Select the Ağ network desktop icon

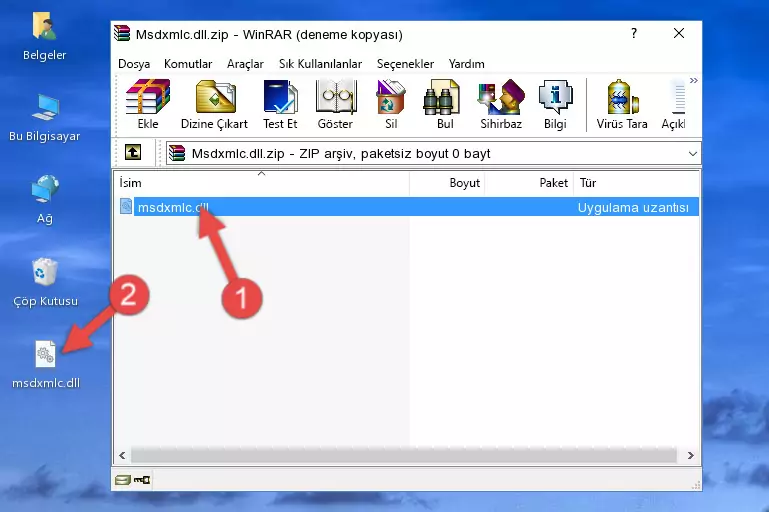[x=45, y=199]
